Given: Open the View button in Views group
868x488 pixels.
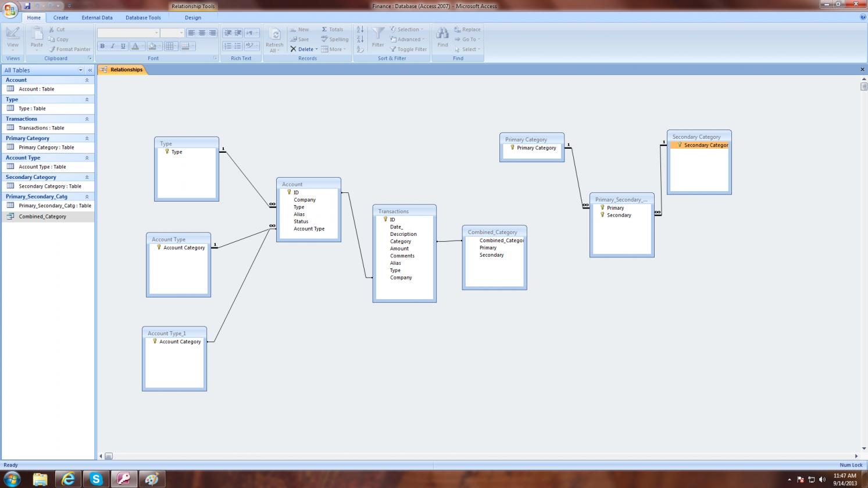Looking at the screenshot, I should coord(13,39).
